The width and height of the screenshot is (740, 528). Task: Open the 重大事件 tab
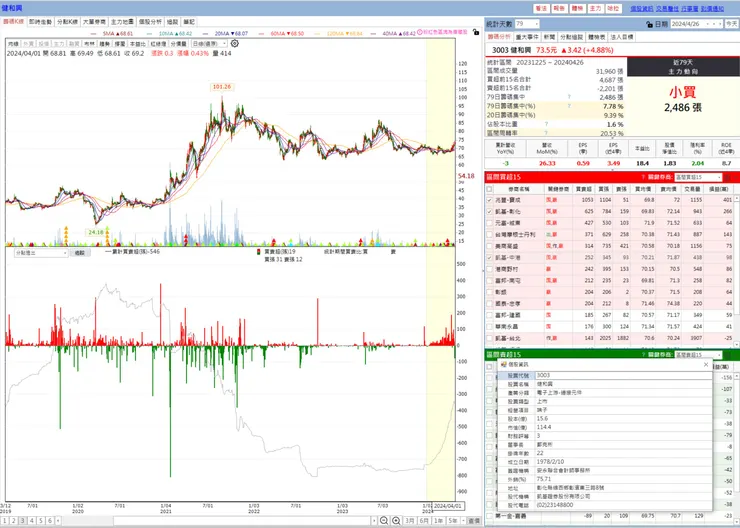[x=527, y=37]
